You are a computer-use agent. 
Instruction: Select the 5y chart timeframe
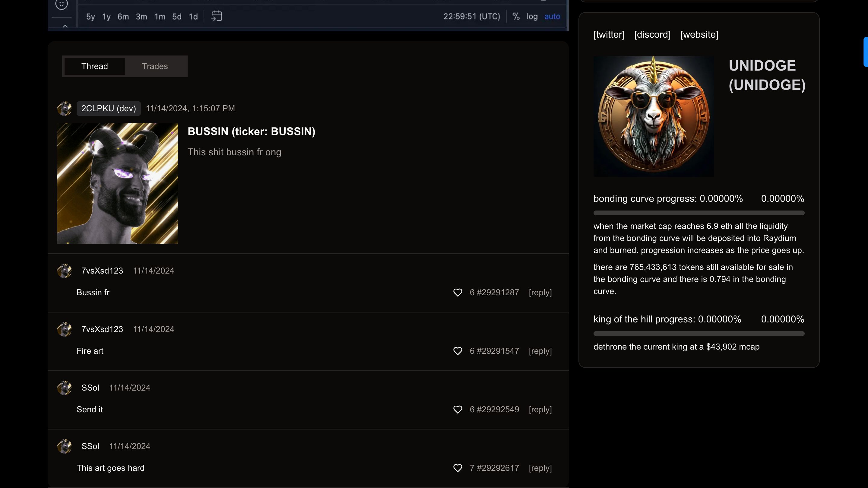click(90, 16)
